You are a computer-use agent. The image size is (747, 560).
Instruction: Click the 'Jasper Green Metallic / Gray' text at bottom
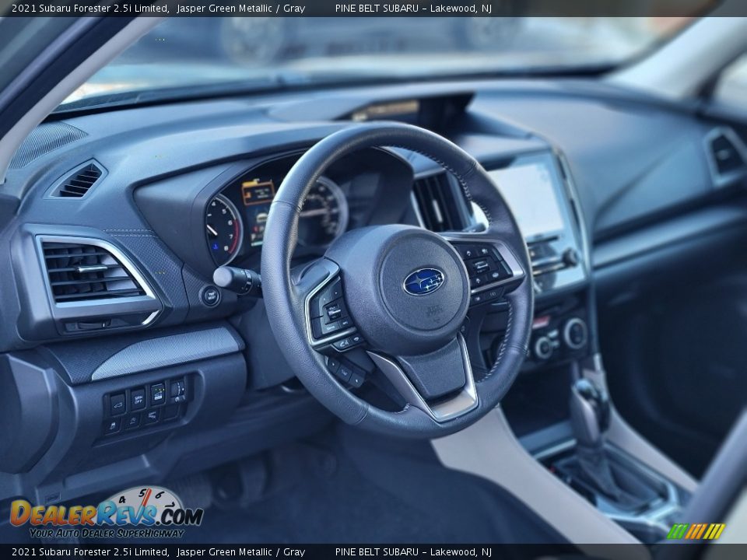point(240,552)
